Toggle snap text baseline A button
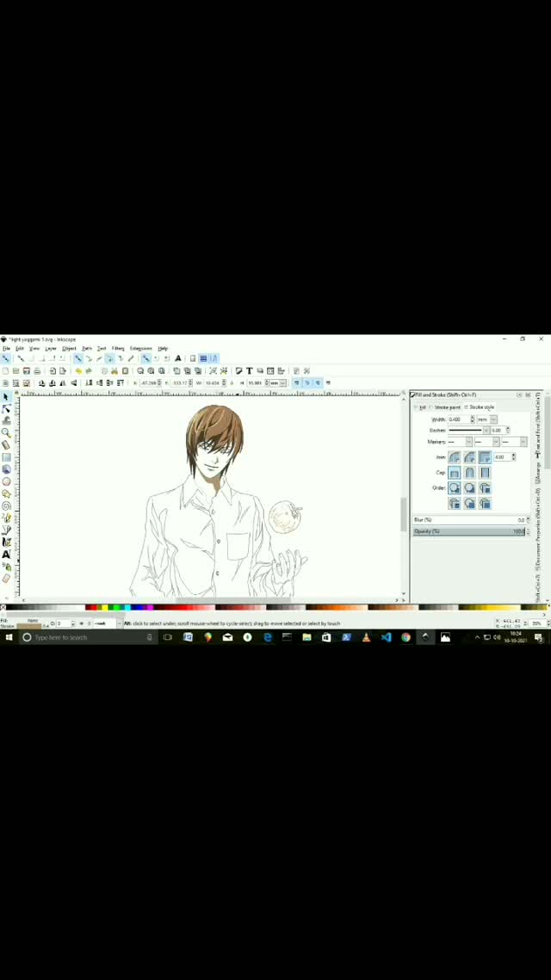The height and width of the screenshot is (980, 551). [x=178, y=358]
